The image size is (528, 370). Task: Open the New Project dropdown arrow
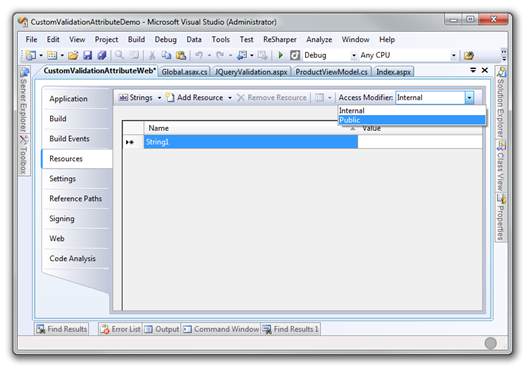41,56
